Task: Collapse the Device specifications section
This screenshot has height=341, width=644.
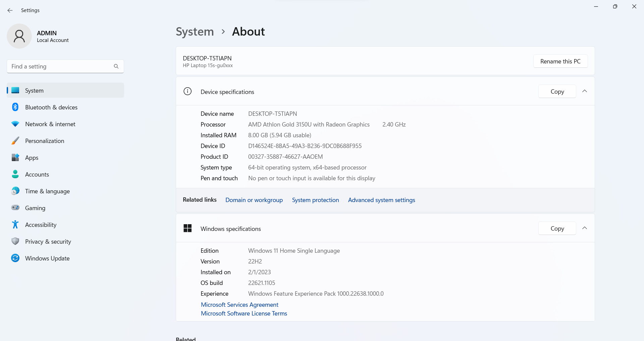Action: pyautogui.click(x=585, y=91)
